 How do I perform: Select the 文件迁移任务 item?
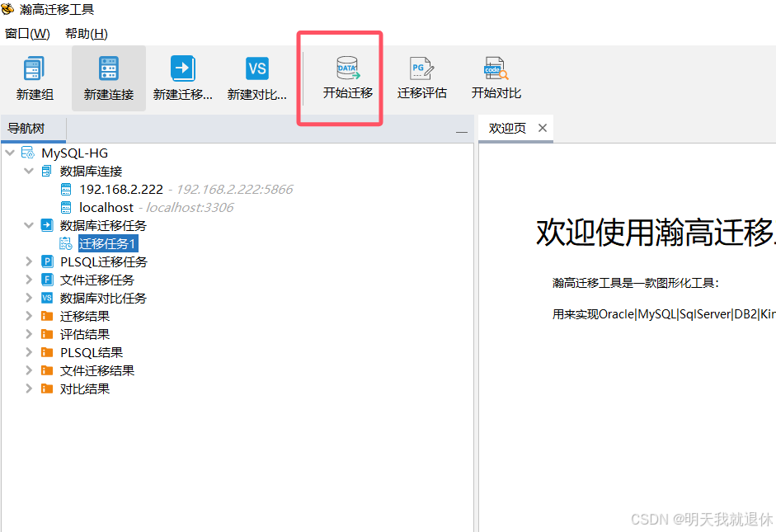[97, 280]
